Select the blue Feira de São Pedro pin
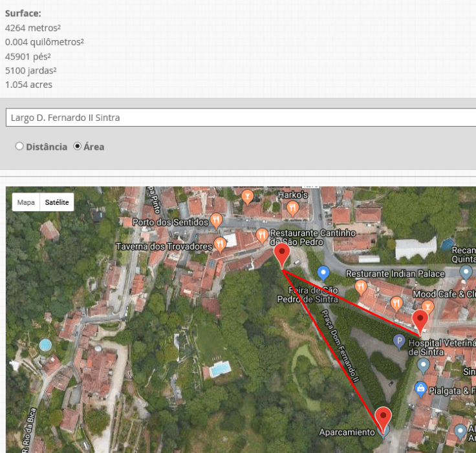The height and width of the screenshot is (453, 476). 324,273
